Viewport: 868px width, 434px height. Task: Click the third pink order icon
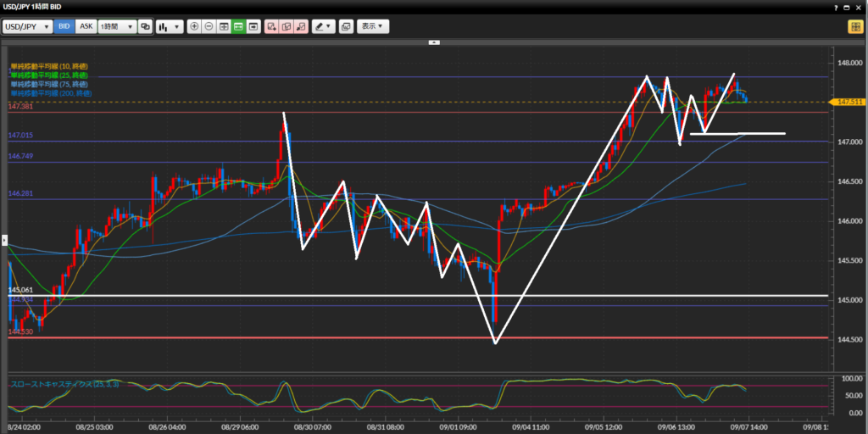(300, 26)
